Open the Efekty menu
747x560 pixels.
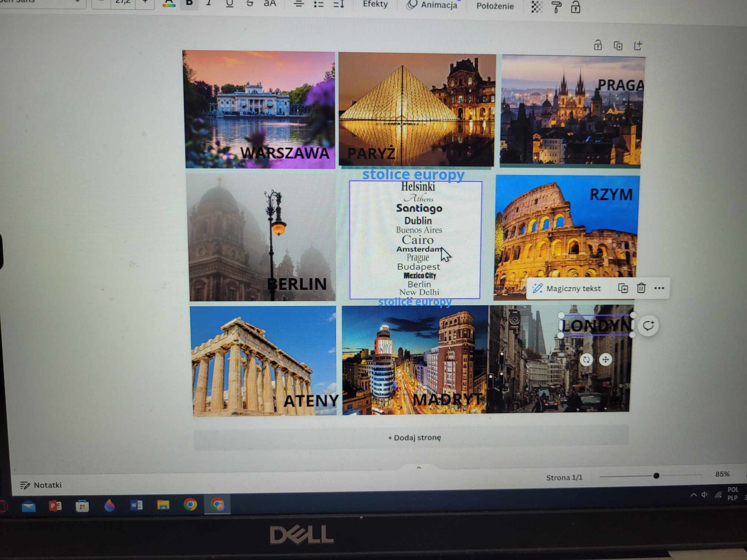click(x=375, y=4)
